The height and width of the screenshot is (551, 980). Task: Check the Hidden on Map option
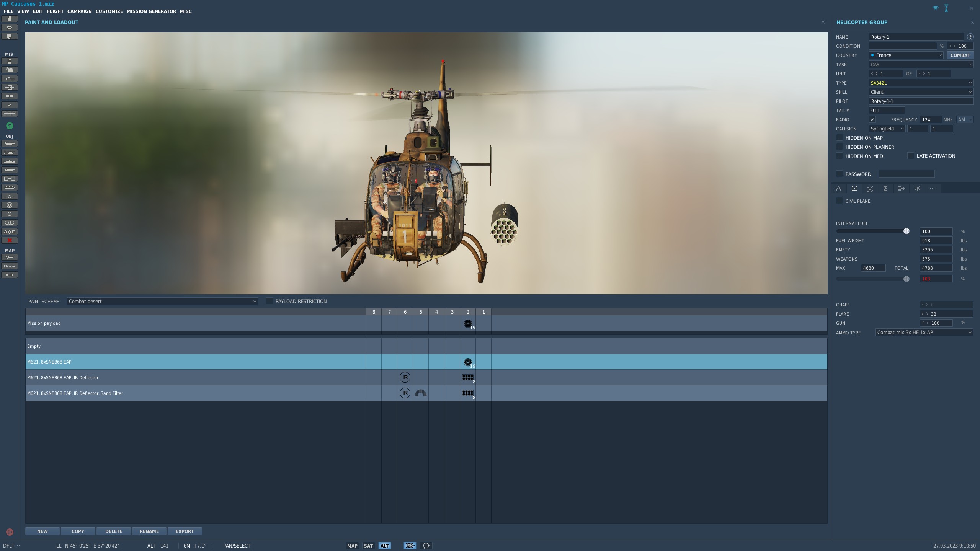840,138
